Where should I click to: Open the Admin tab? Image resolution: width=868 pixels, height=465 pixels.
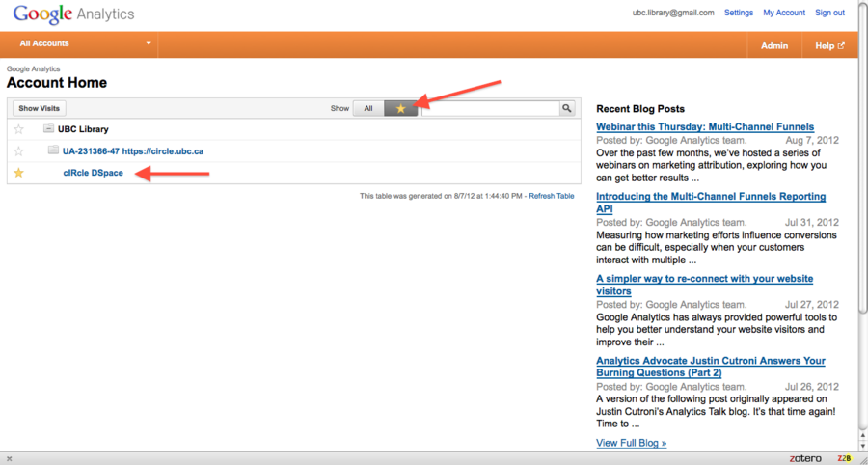[773, 45]
